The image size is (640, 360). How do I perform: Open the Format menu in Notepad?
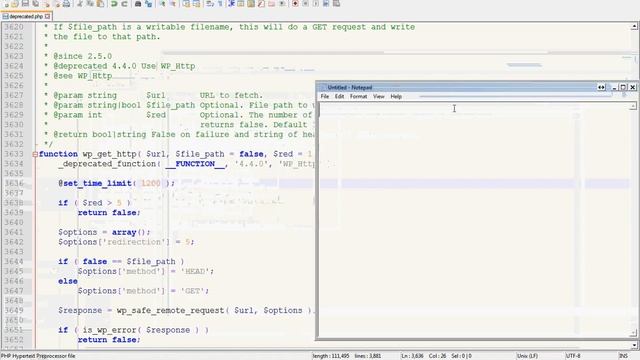pyautogui.click(x=358, y=96)
